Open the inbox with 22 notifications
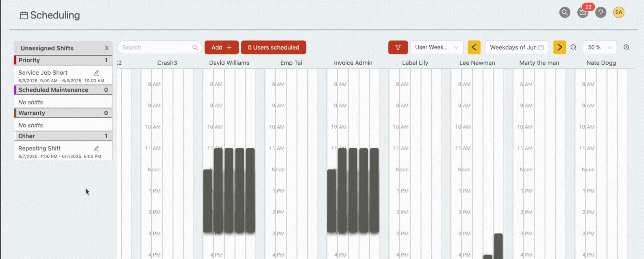The width and height of the screenshot is (644, 259). pos(583,13)
